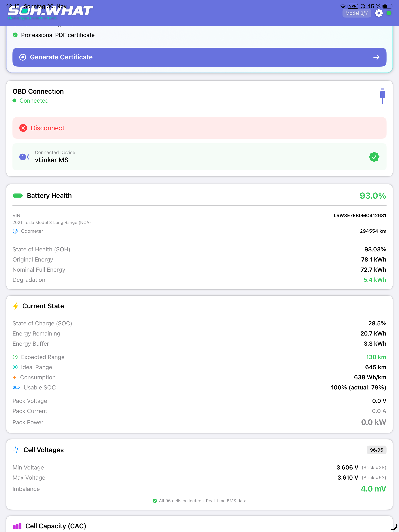This screenshot has height=532, width=399.
Task: Open settings via the gear icon
Action: click(x=379, y=13)
